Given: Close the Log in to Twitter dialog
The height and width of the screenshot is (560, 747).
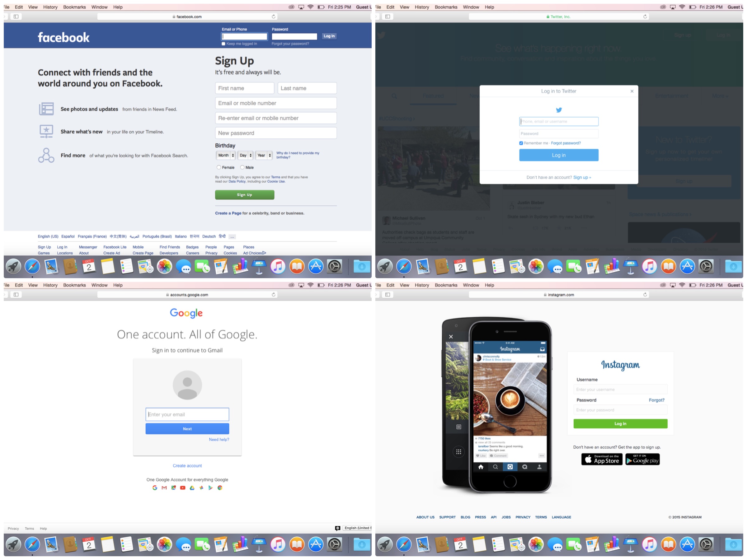Looking at the screenshot, I should (632, 91).
